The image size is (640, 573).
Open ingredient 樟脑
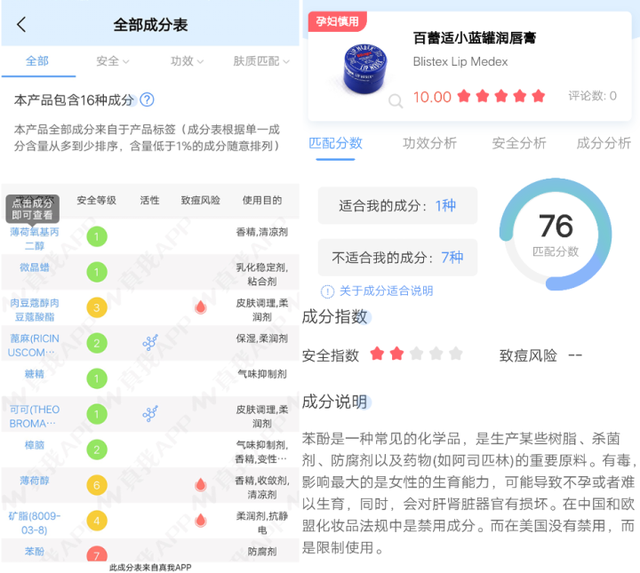point(34,445)
